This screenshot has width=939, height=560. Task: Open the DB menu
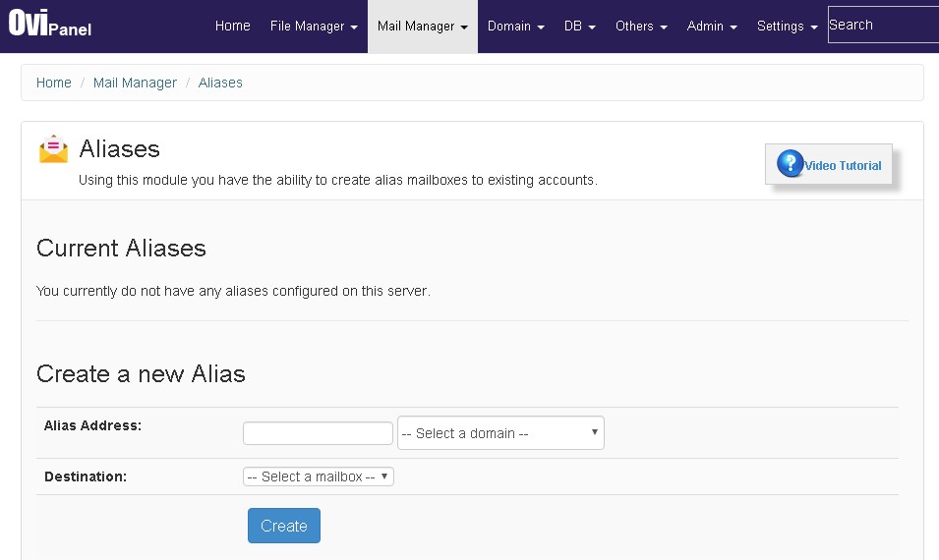point(580,27)
